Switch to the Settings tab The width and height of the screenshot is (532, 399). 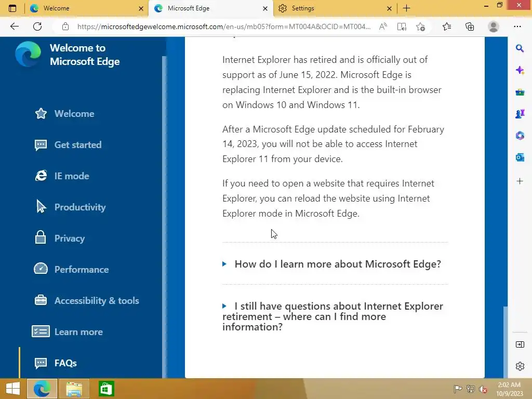pyautogui.click(x=334, y=8)
